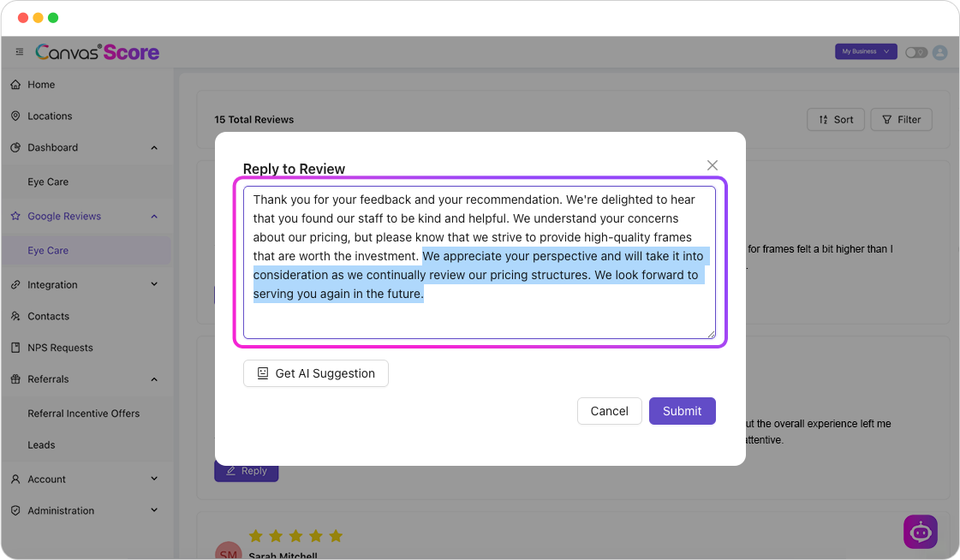Open the chatbot assistant icon
Screen dimensions: 960x560
pyautogui.click(x=921, y=532)
